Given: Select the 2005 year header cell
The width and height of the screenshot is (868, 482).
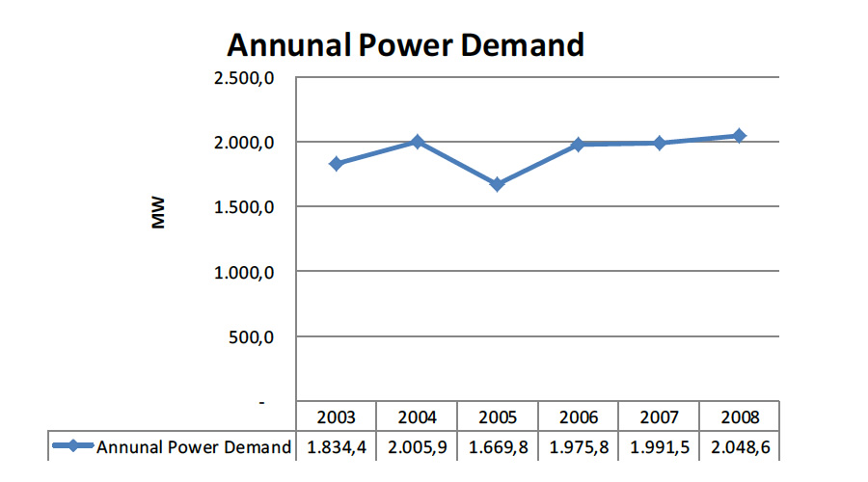Looking at the screenshot, I should (497, 417).
